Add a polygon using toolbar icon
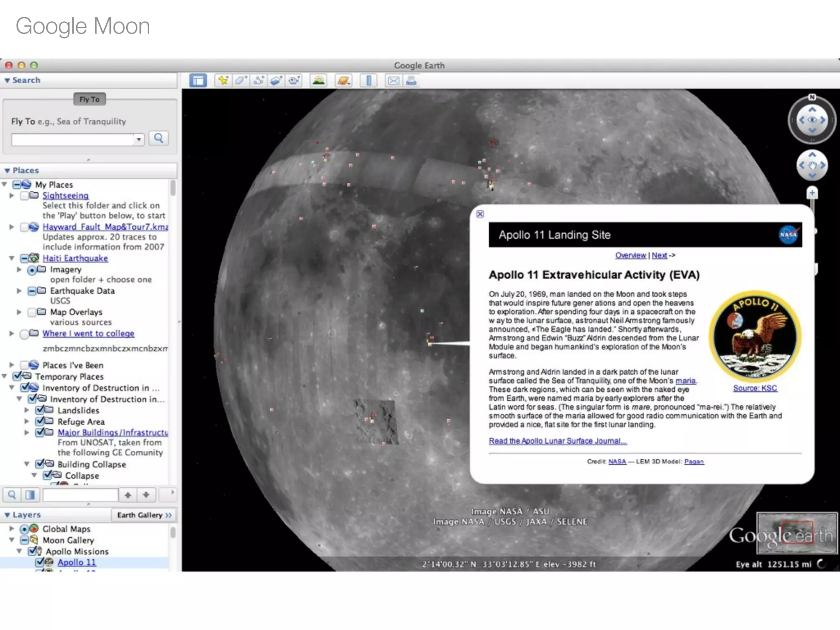This screenshot has width=840, height=630. [x=241, y=80]
